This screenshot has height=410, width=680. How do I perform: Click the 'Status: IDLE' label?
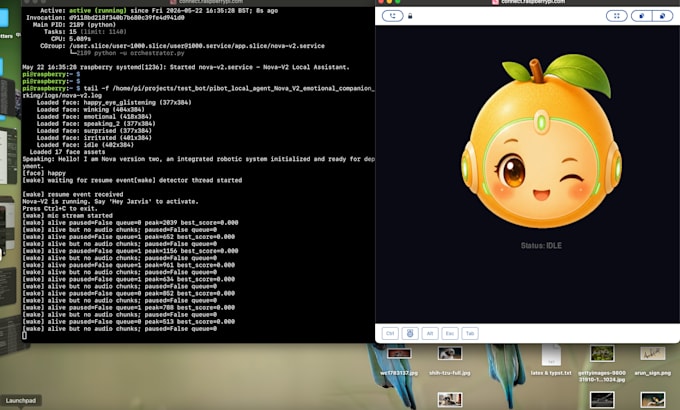541,246
